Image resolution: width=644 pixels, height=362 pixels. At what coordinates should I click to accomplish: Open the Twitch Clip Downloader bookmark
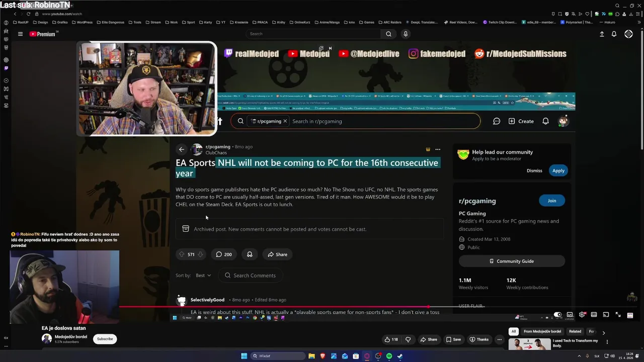500,22
